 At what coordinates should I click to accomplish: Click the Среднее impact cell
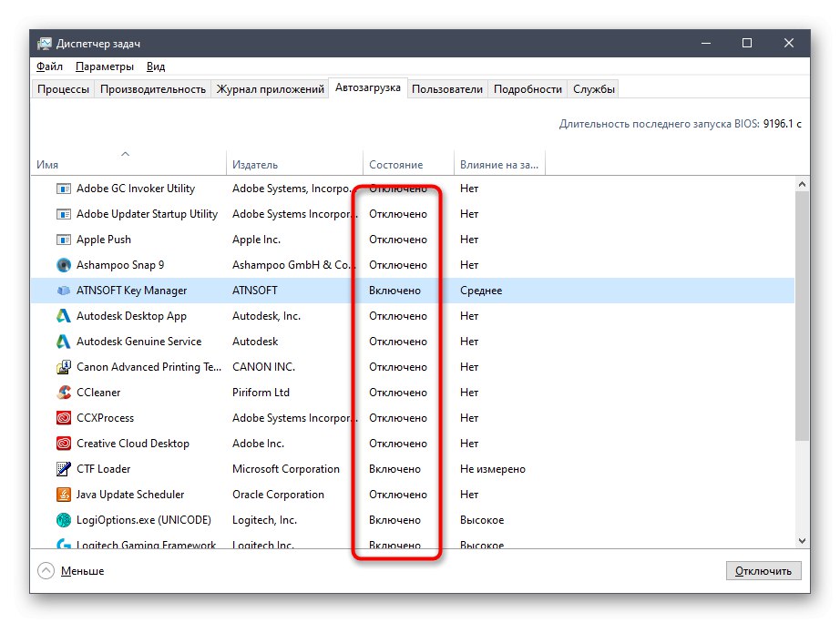click(481, 291)
